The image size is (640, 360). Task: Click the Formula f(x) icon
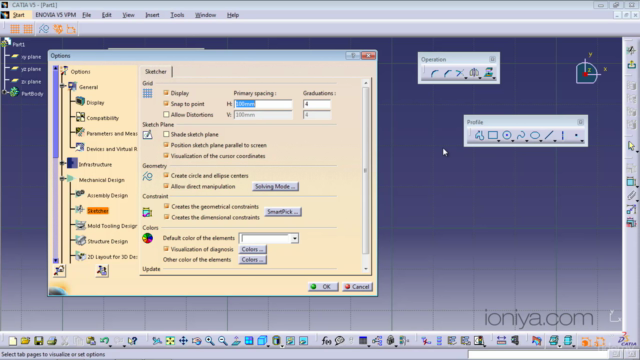[326, 341]
